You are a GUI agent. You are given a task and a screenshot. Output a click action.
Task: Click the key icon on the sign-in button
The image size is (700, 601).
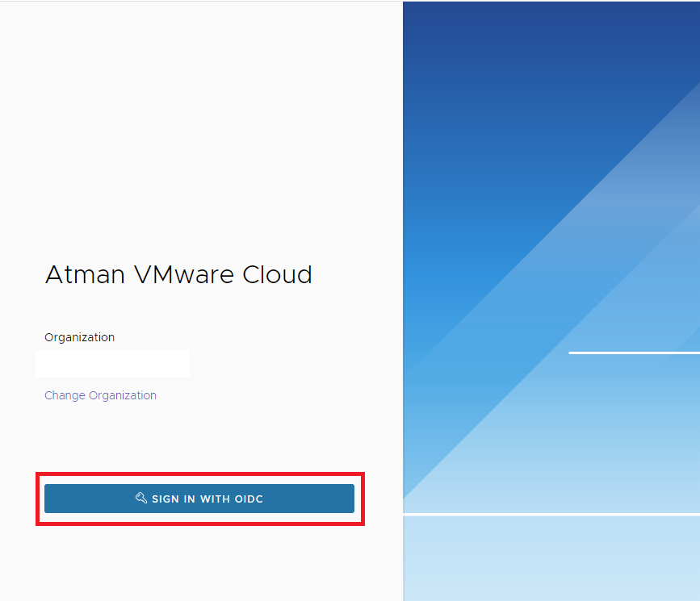click(140, 499)
